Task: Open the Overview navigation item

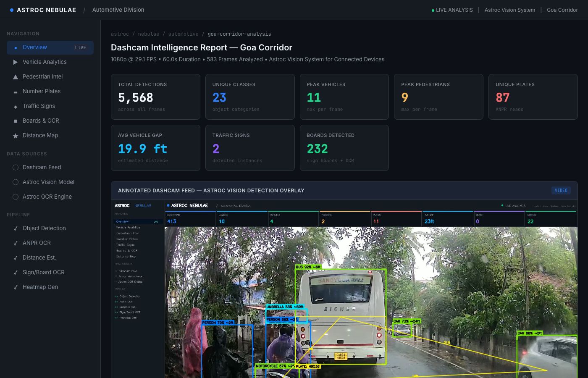Action: 50,47
